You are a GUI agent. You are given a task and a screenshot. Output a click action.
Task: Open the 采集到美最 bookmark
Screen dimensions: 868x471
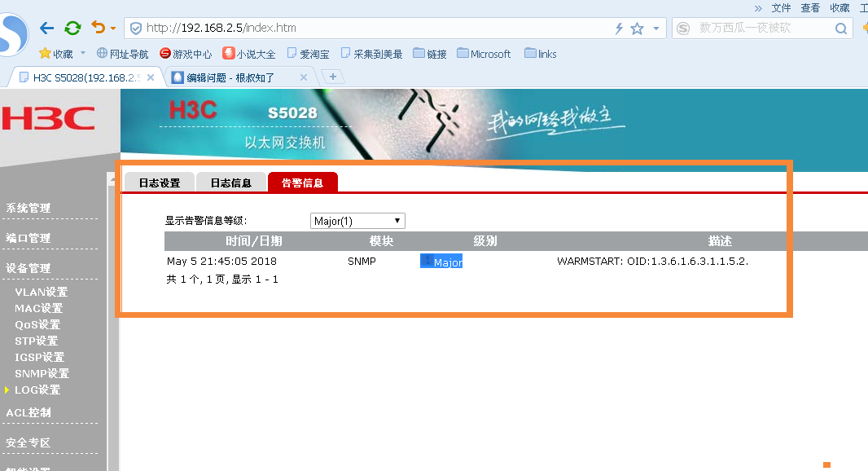371,54
